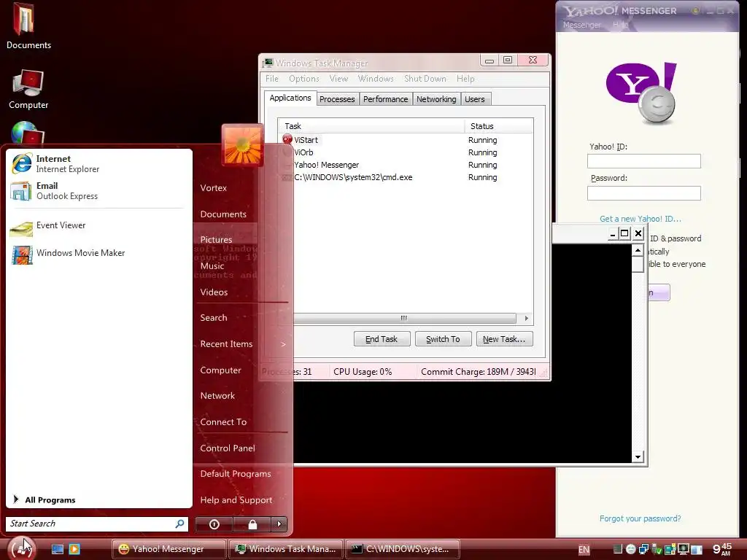Open Search in start menu

[x=214, y=318]
